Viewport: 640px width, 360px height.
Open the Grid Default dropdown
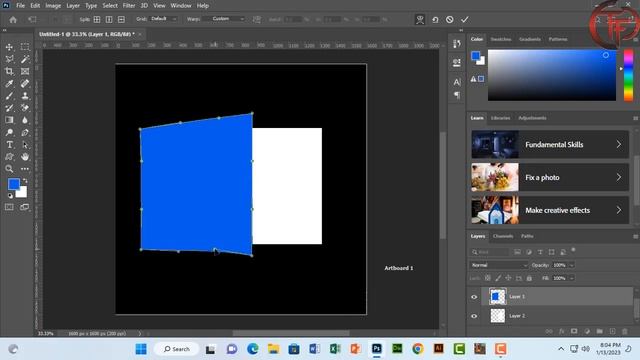(163, 19)
